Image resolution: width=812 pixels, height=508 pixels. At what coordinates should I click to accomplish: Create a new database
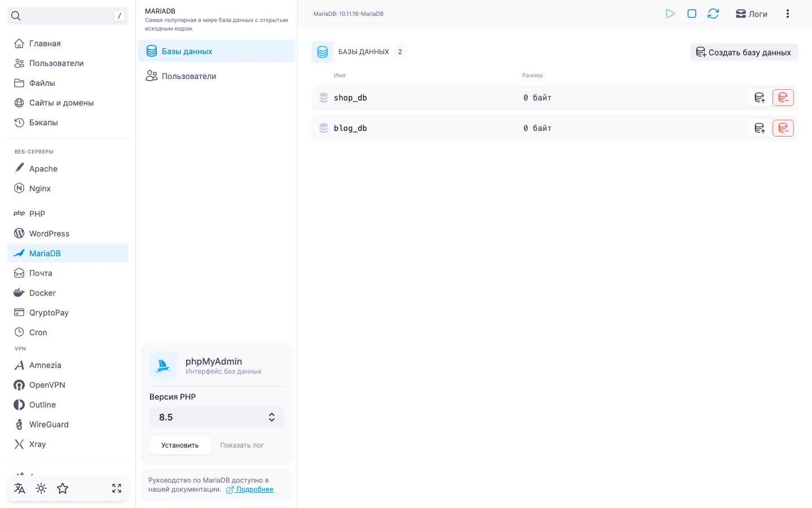[x=744, y=52]
